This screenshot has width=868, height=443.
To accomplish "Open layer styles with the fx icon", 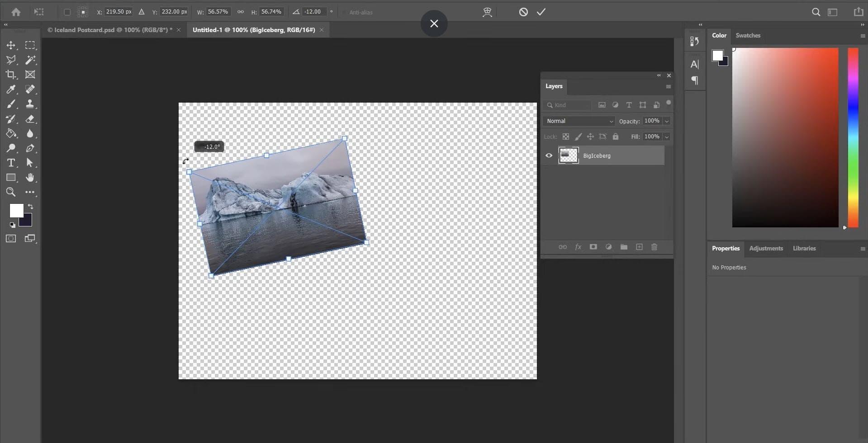I will [x=578, y=247].
